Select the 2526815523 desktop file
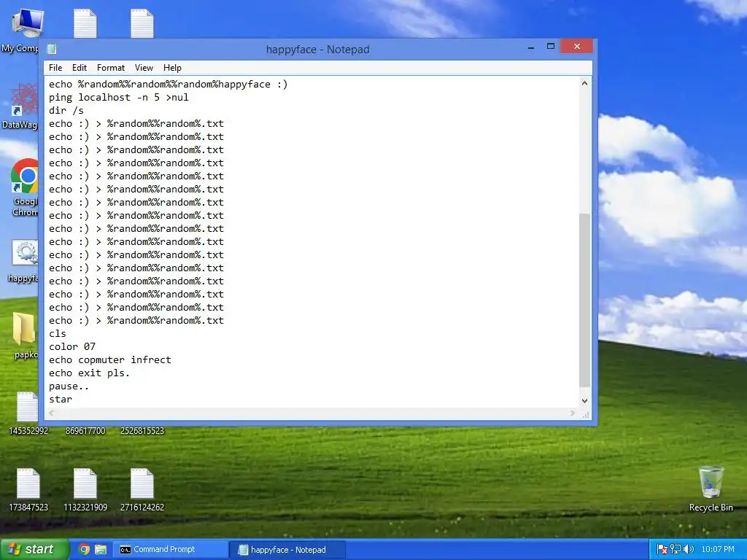 142,430
